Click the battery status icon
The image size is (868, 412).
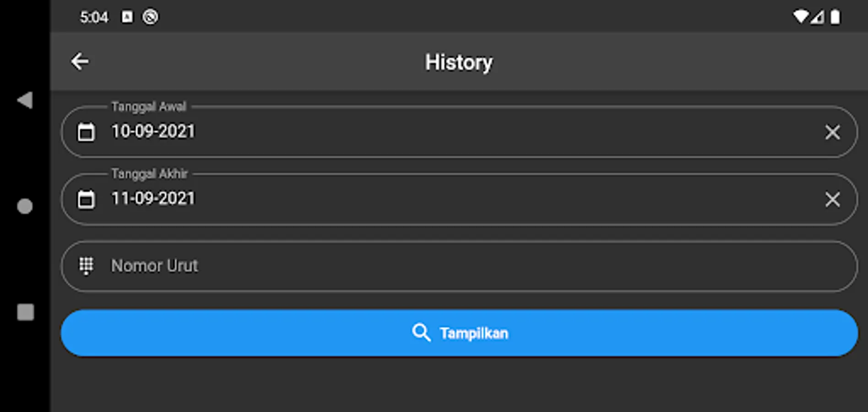(x=835, y=17)
